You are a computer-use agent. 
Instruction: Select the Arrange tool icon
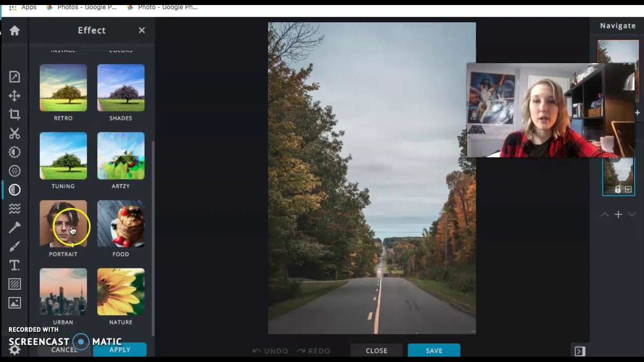(15, 76)
